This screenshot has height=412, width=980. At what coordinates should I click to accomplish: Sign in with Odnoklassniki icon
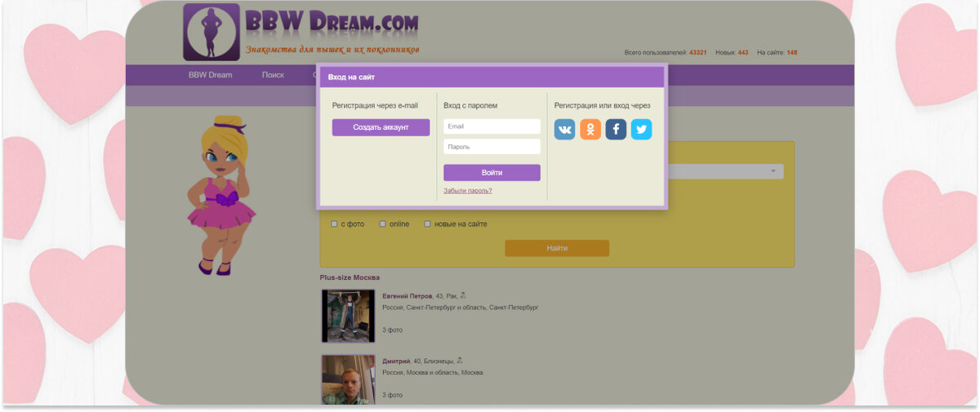[x=590, y=130]
